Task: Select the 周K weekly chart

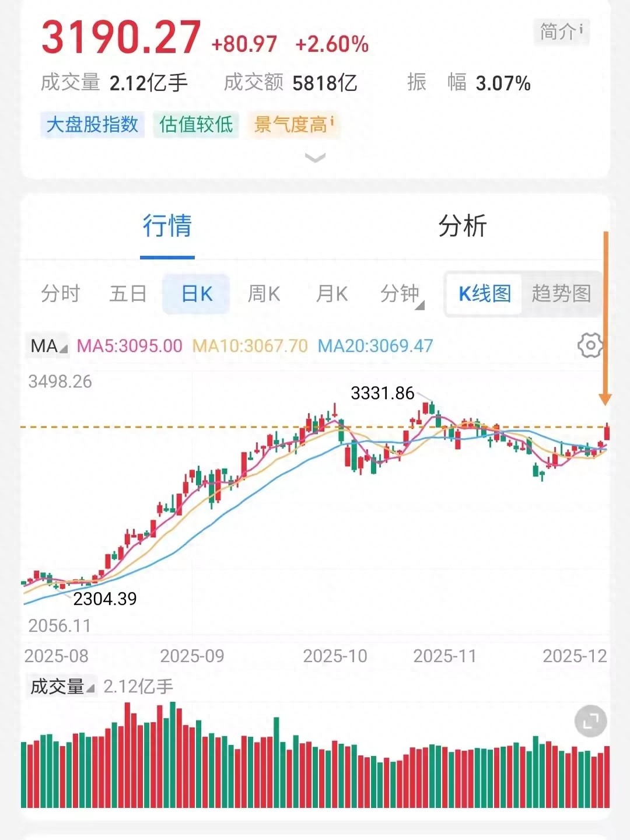Action: [264, 294]
